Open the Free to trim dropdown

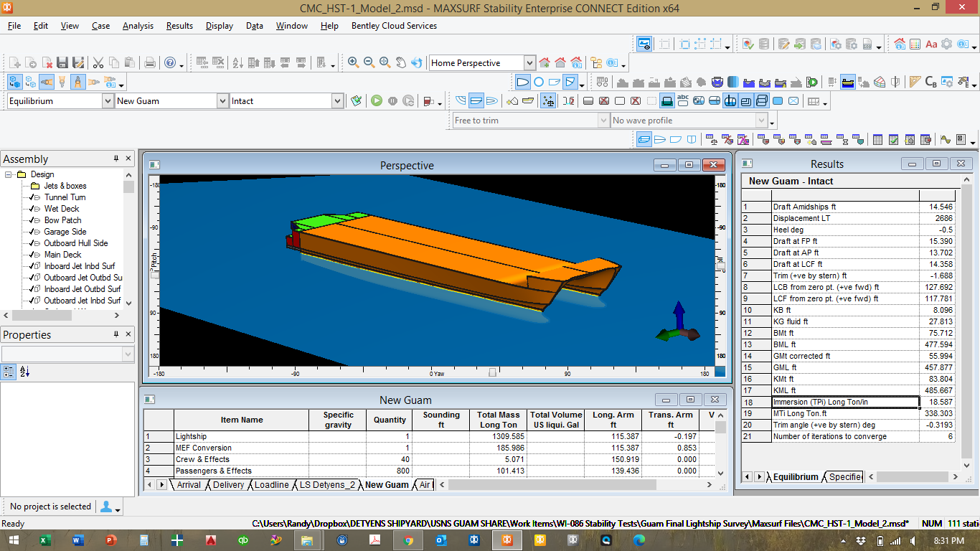603,121
